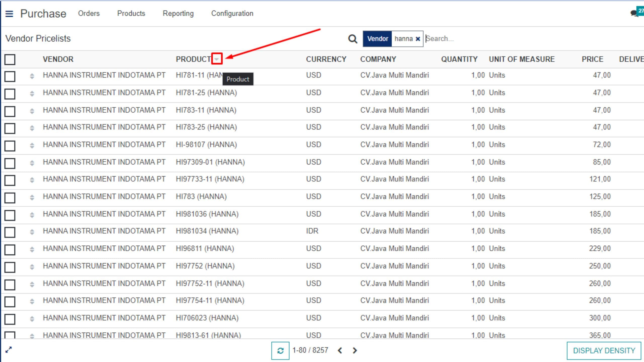
Task: Click the Display Density button
Action: click(x=604, y=350)
